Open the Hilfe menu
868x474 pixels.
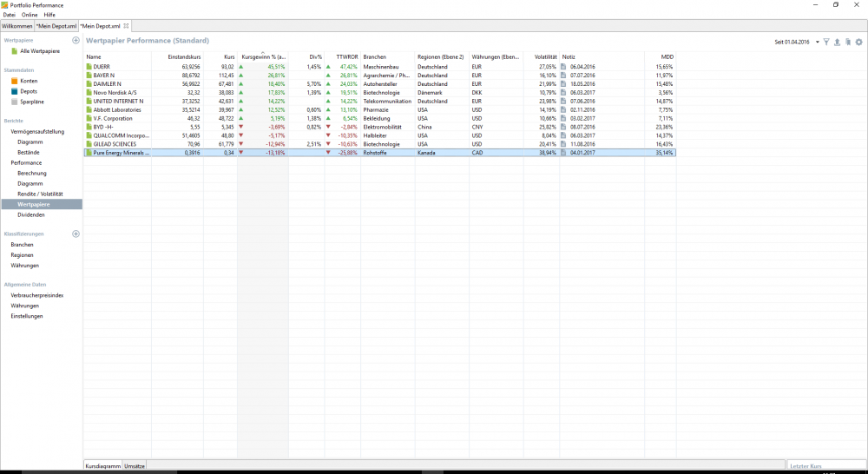click(49, 15)
